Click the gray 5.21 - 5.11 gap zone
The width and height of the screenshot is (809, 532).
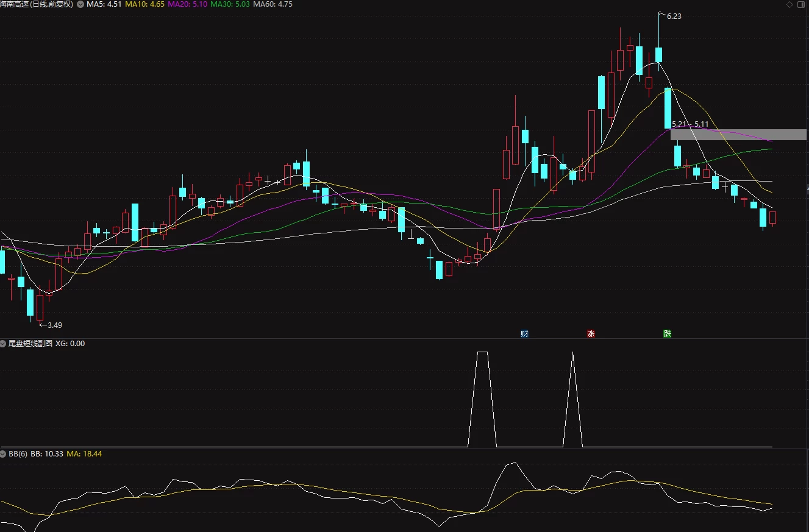point(738,135)
